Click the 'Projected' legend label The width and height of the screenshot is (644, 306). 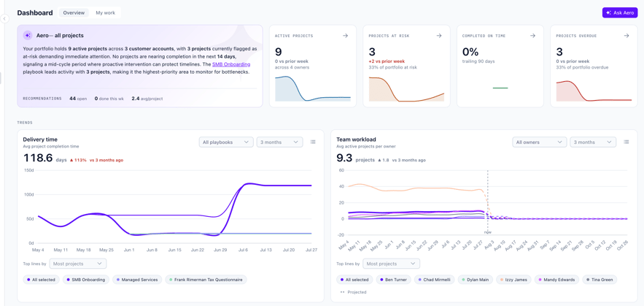tap(357, 292)
